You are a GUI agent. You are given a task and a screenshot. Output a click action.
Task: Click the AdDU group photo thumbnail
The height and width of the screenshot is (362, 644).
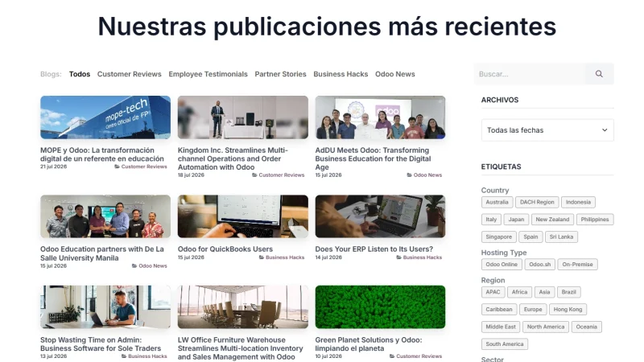[380, 117]
